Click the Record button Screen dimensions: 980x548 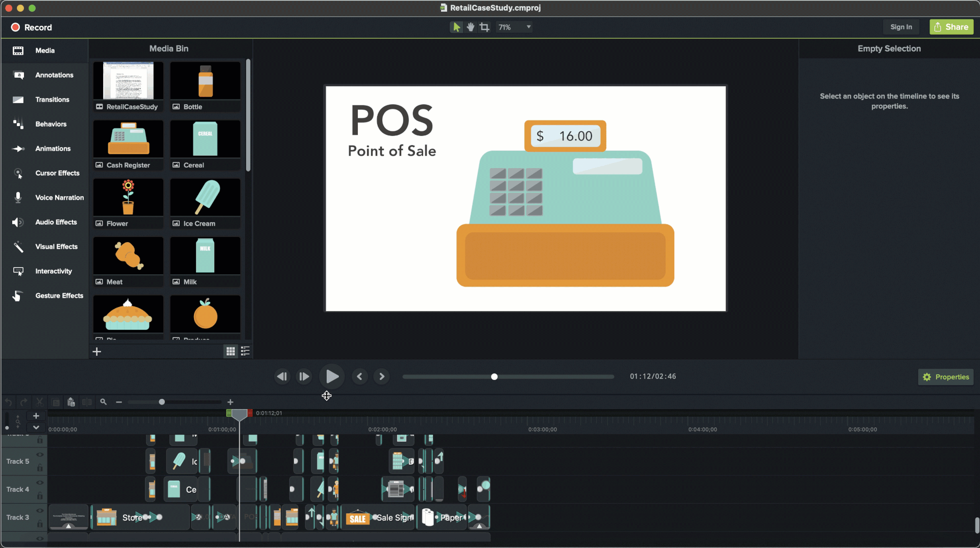point(32,28)
